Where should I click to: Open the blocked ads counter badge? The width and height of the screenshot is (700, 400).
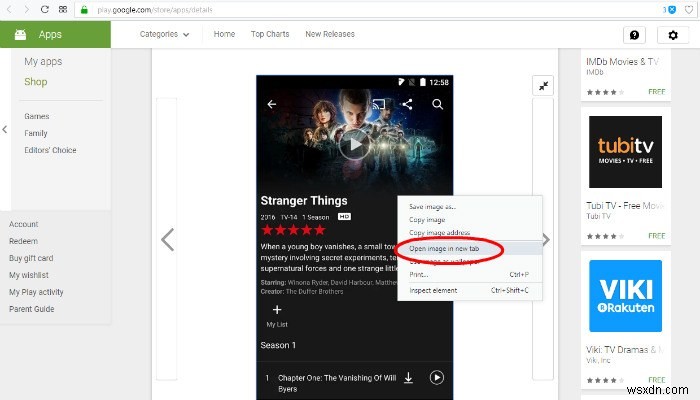pos(669,9)
